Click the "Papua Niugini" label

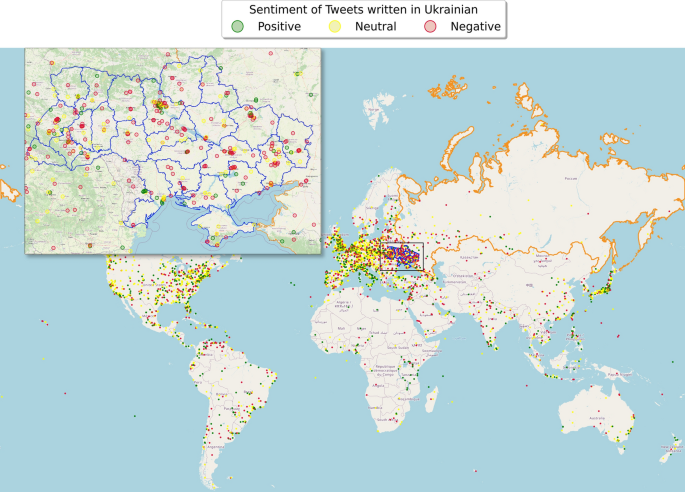click(x=620, y=374)
